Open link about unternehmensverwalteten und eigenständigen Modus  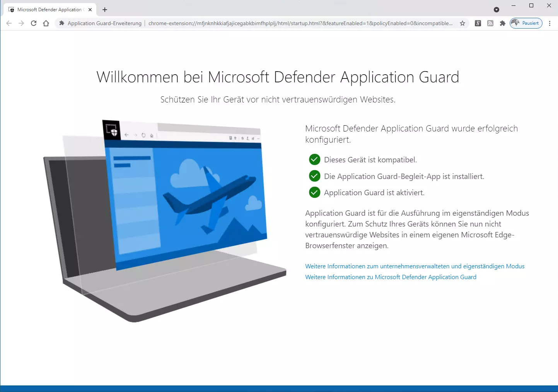coord(415,266)
